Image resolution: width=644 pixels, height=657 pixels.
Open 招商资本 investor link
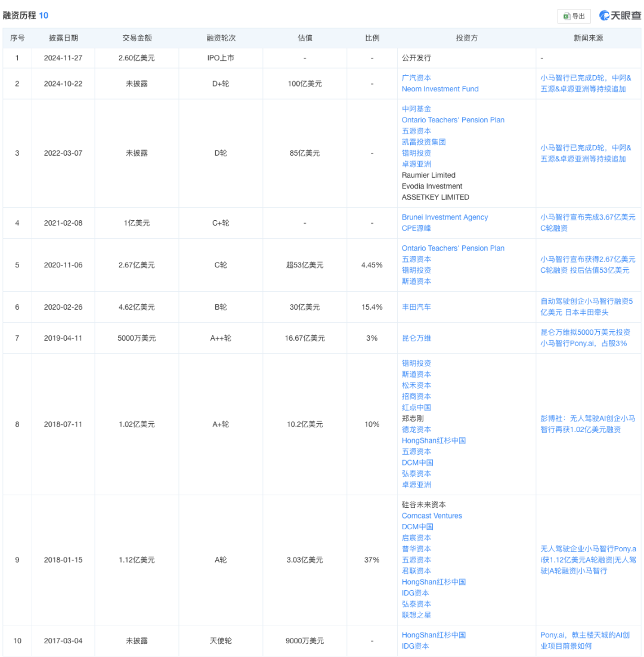416,396
